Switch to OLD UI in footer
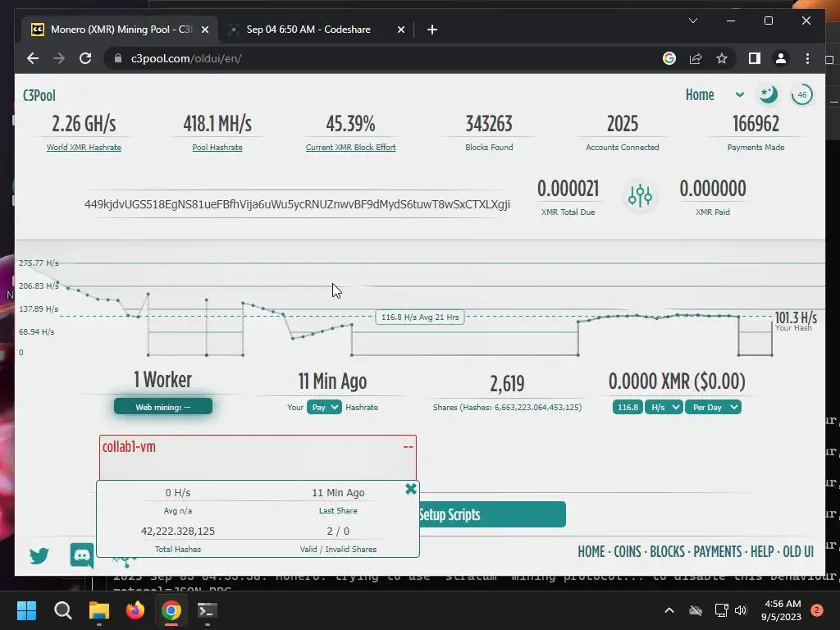 (798, 552)
